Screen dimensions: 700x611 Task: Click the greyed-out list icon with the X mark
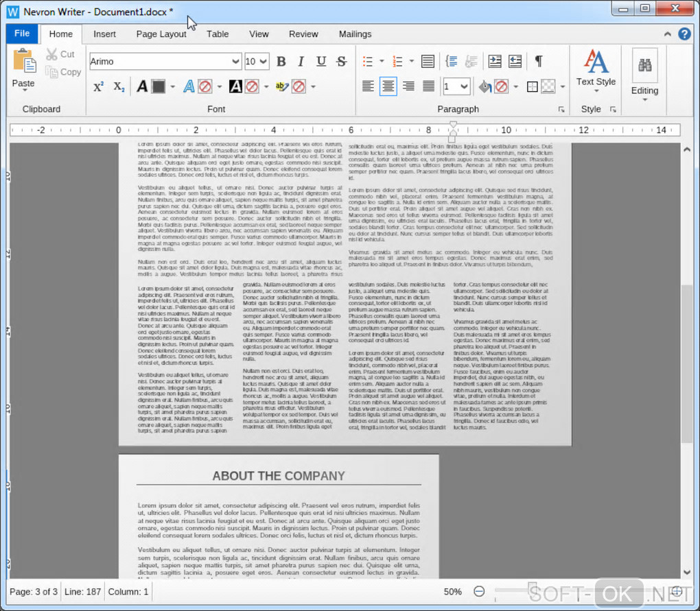tap(471, 61)
